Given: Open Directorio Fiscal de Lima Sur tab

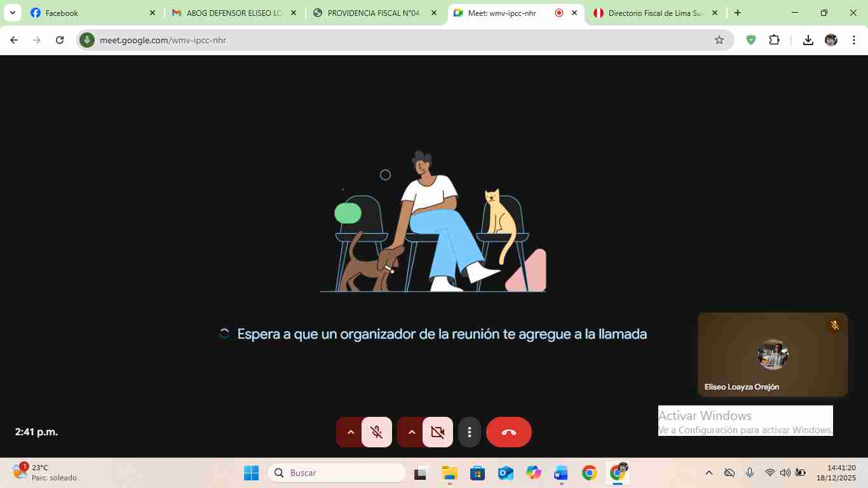Looking at the screenshot, I should (653, 13).
